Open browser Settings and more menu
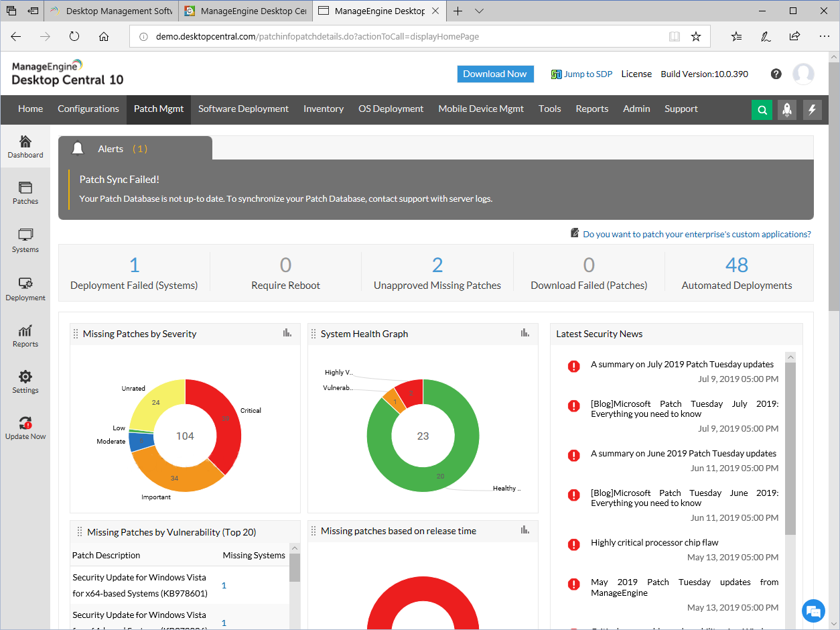The height and width of the screenshot is (630, 840). coord(824,37)
